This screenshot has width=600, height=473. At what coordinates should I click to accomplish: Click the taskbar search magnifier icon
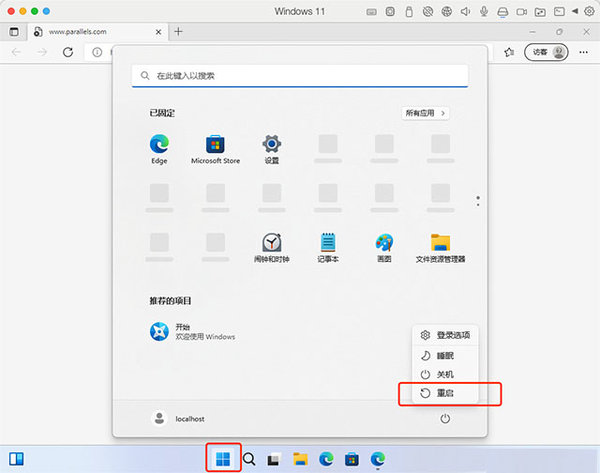tap(249, 458)
